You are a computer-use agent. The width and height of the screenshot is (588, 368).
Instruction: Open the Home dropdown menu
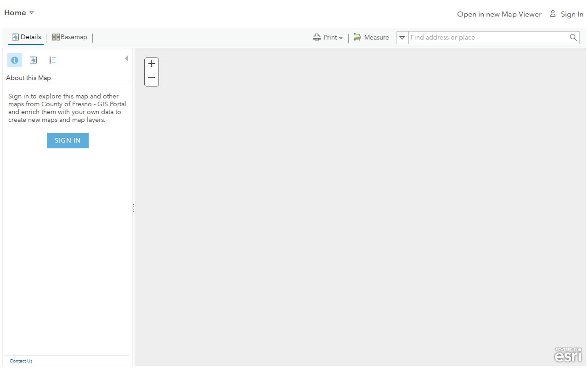19,13
